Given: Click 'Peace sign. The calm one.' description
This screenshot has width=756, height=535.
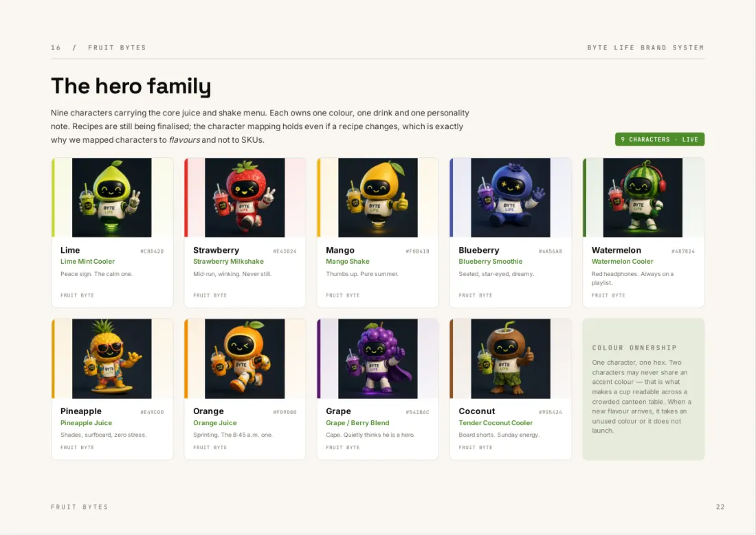Looking at the screenshot, I should point(96,274).
